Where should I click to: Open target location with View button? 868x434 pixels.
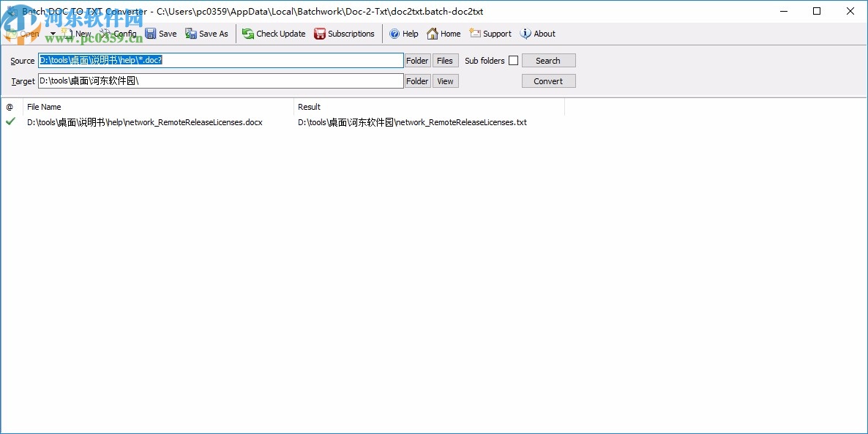click(445, 81)
